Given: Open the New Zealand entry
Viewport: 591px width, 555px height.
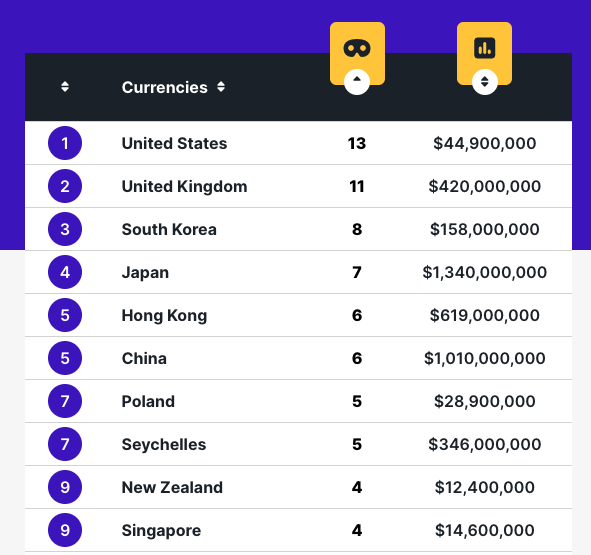Looking at the screenshot, I should tap(172, 487).
